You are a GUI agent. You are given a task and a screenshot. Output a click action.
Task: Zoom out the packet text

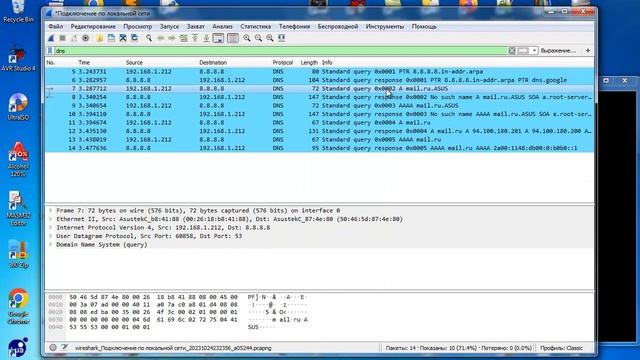(258, 38)
